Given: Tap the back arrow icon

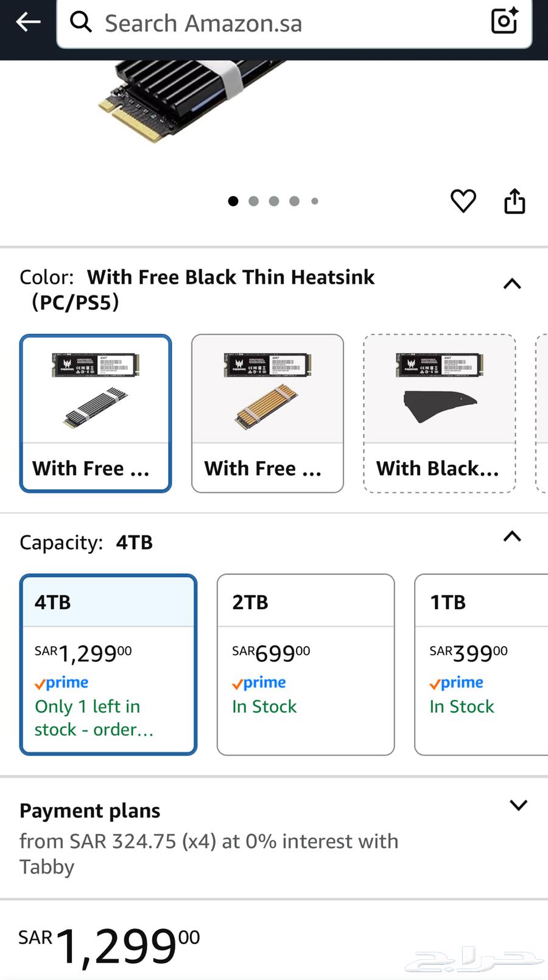Looking at the screenshot, I should 28,23.
